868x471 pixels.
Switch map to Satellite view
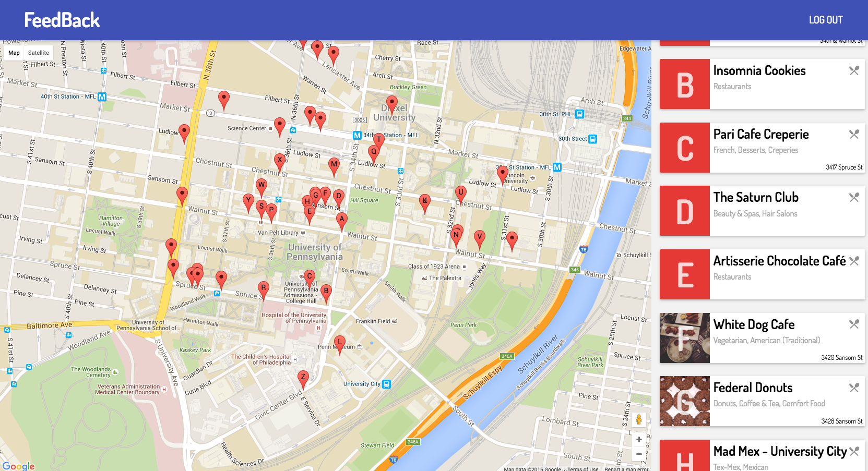tap(39, 53)
